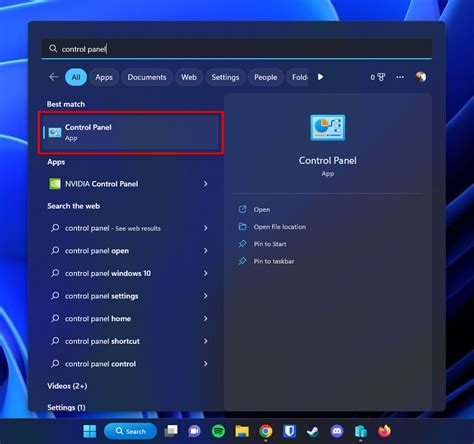Switch to the Folders filter tab
This screenshot has height=444, width=474.
pos(298,77)
